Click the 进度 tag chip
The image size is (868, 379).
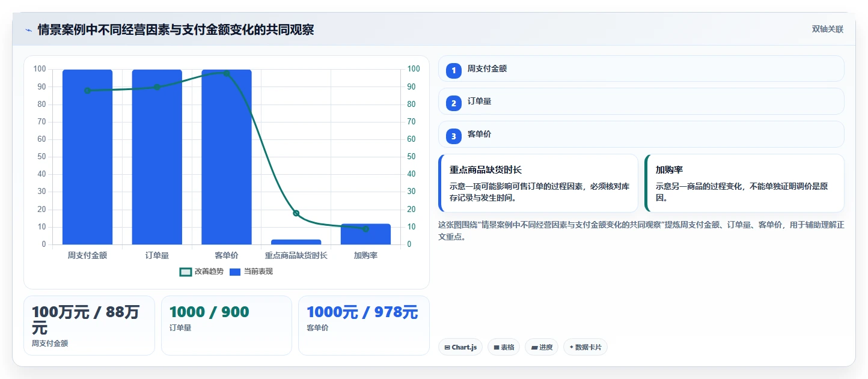542,347
